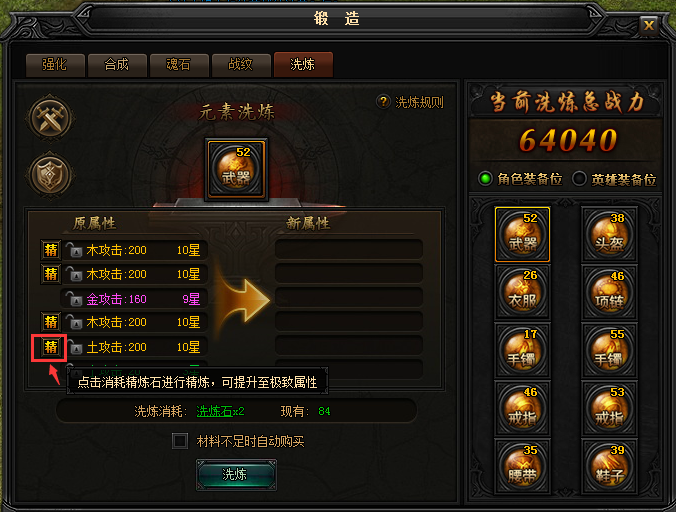Click the 精 refine icon beside 土攻击:200

coord(50,347)
